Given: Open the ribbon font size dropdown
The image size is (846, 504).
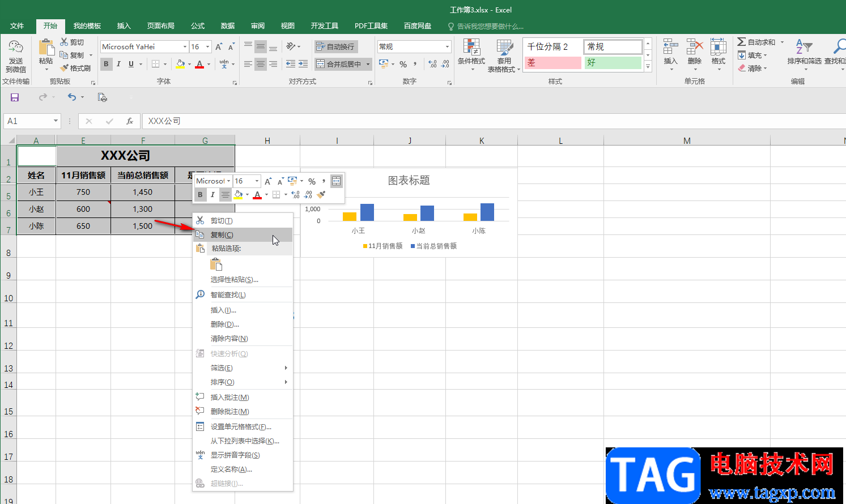Looking at the screenshot, I should (x=208, y=46).
